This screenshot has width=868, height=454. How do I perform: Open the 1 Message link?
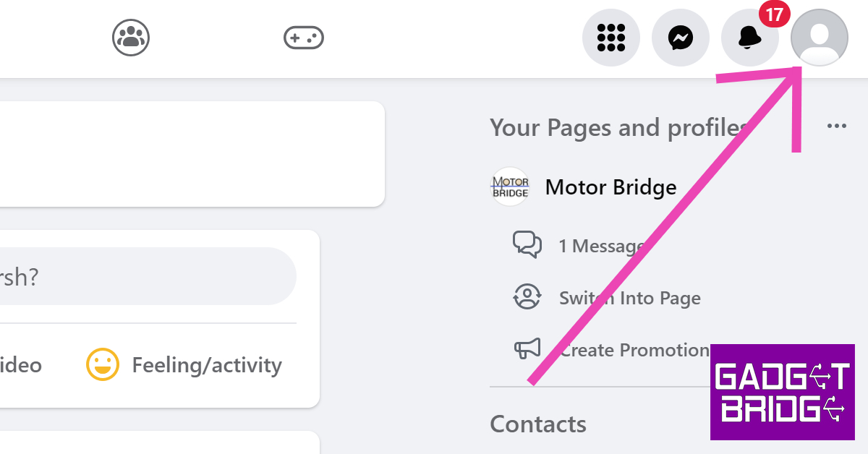[600, 246]
